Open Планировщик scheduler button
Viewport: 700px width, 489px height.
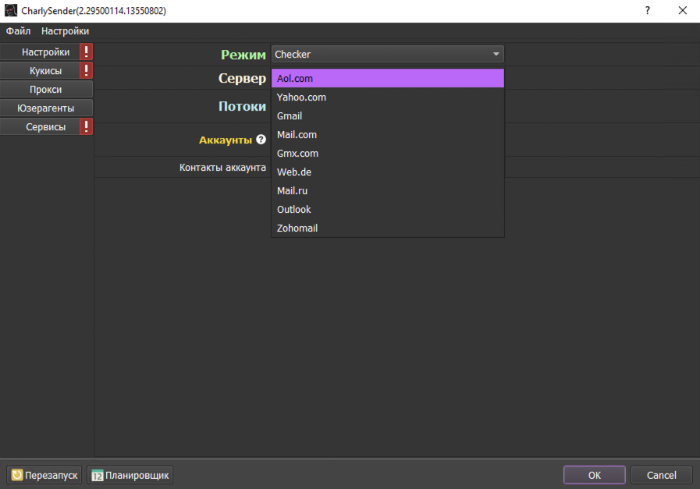coord(130,475)
